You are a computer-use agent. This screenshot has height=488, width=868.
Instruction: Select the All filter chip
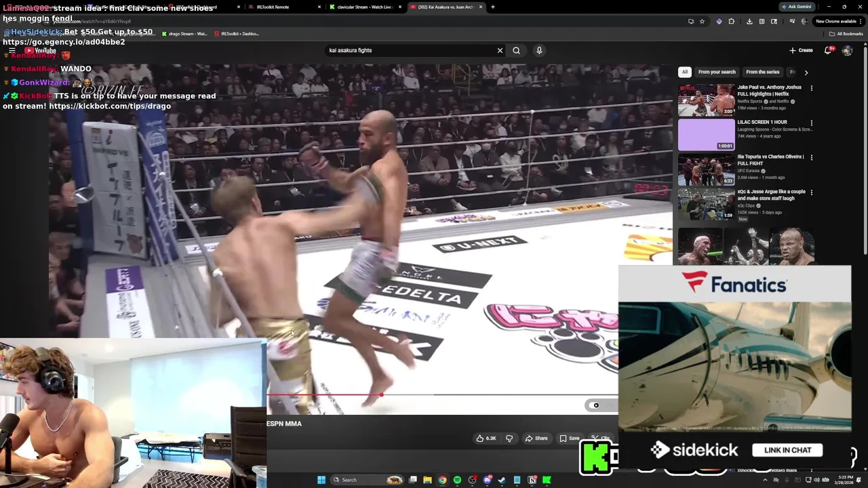[685, 72]
